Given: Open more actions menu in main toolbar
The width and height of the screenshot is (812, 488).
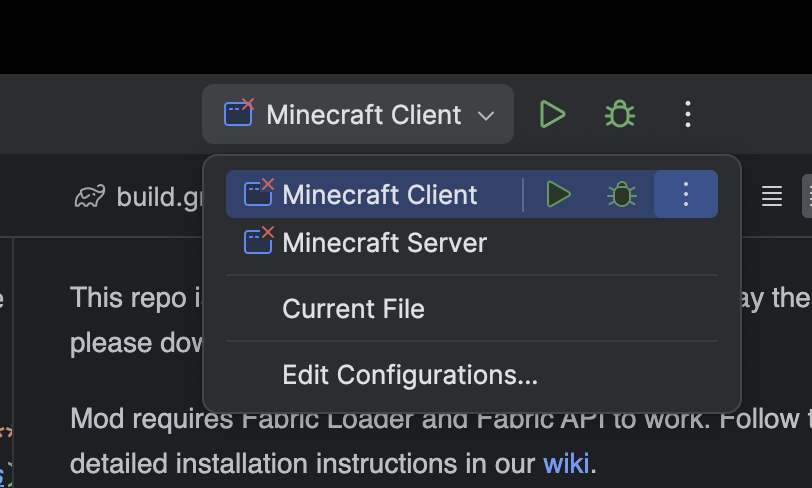Looking at the screenshot, I should click(x=687, y=114).
